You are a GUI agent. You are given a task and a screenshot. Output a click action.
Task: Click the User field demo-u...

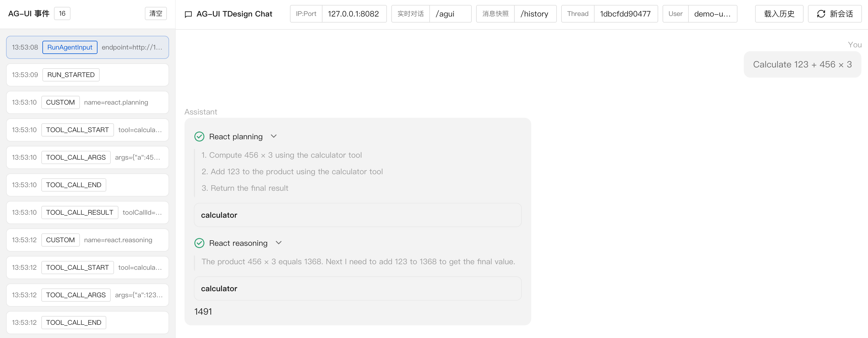[713, 14]
